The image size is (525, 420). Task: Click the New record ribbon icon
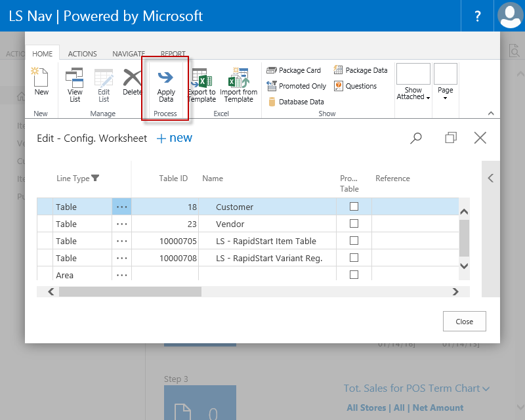pos(41,77)
